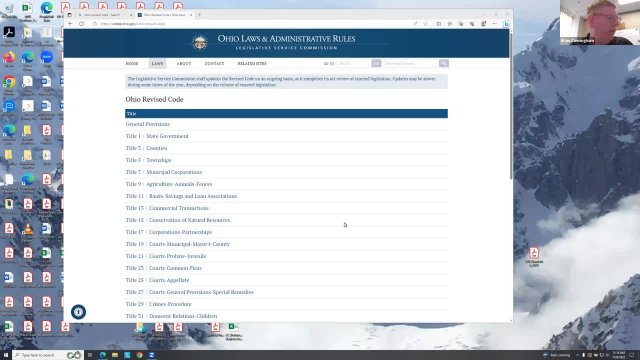Open Title 13 Commercial Transactions
This screenshot has height=360, width=640.
point(167,208)
